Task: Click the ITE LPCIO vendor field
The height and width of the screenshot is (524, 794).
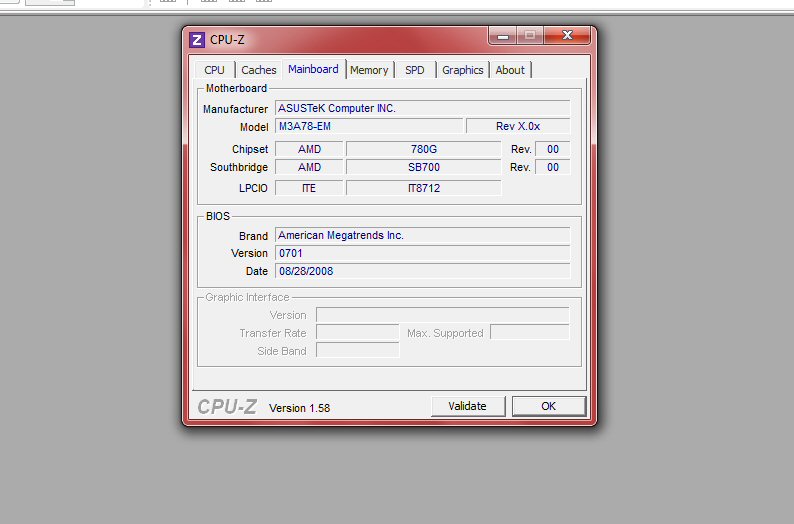Action: point(309,188)
